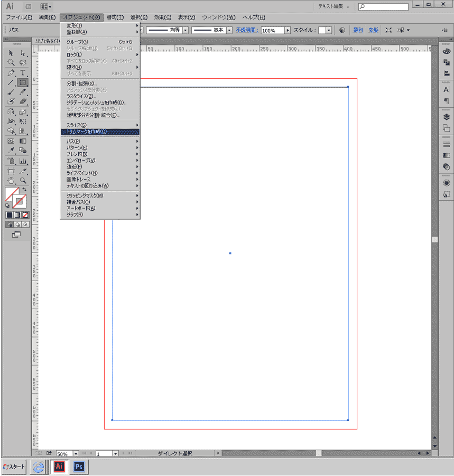This screenshot has height=476, width=454.
Task: Select the Column Graph tool
Action: (23, 161)
